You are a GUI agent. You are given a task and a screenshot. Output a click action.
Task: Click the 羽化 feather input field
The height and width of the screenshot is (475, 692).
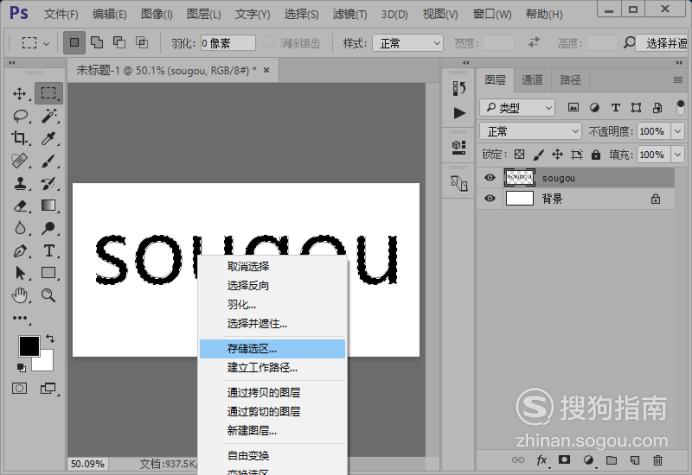pos(228,43)
